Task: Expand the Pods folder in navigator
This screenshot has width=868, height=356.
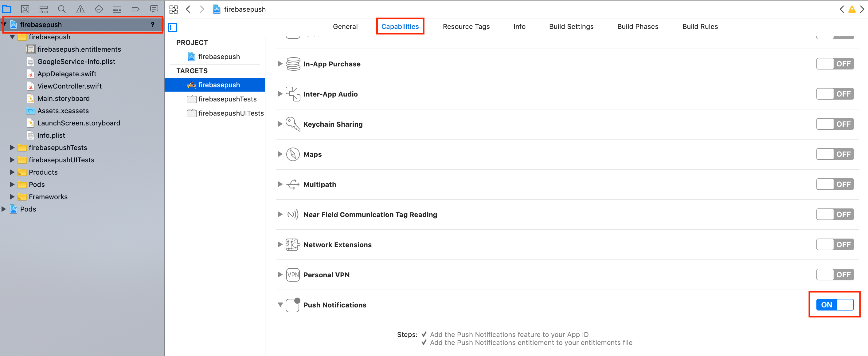Action: click(x=12, y=184)
